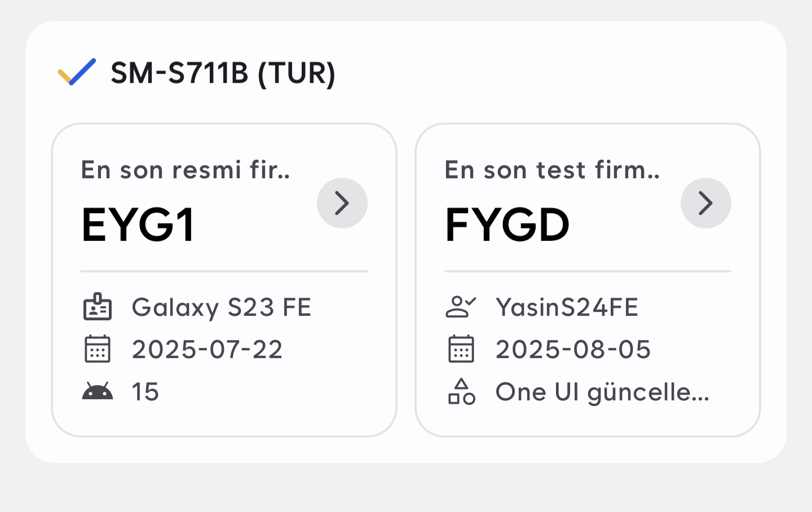Click the calendar icon beside 2025-07-22
812x512 pixels.
98,349
